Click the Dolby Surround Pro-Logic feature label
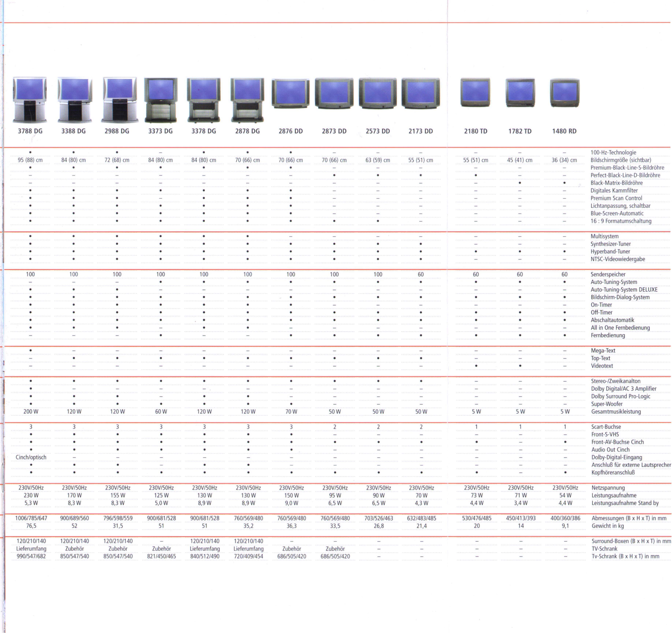The height and width of the screenshot is (633, 672). pyautogui.click(x=621, y=396)
